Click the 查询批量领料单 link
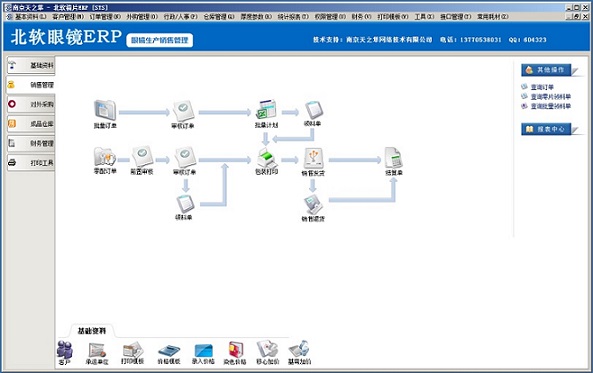The image size is (593, 373). 551,106
